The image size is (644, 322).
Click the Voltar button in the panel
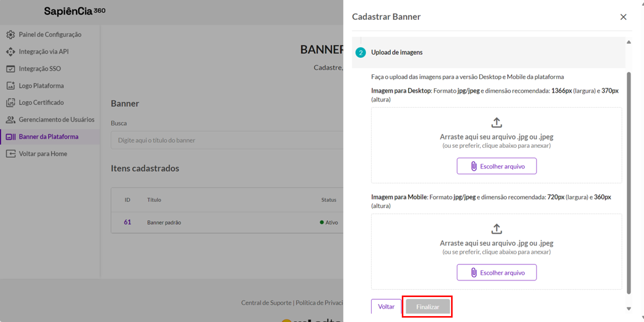coord(386,306)
